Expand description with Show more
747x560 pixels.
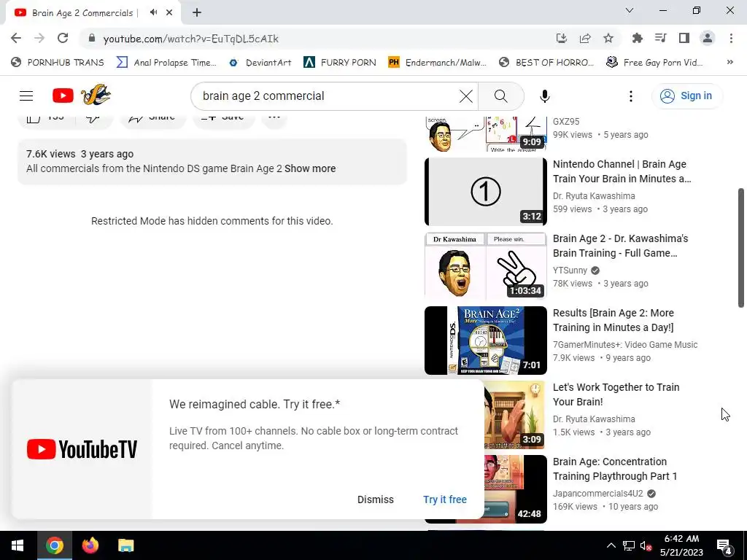tap(310, 168)
